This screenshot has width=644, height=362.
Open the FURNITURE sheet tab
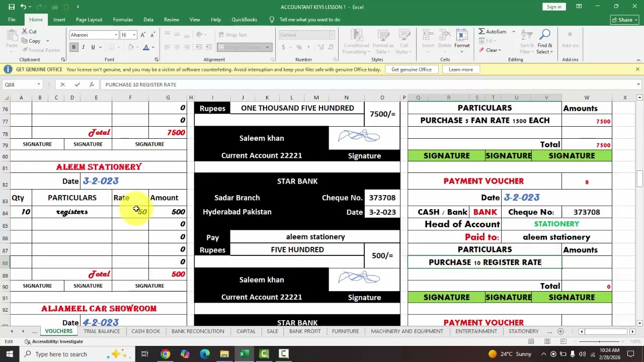point(346,331)
